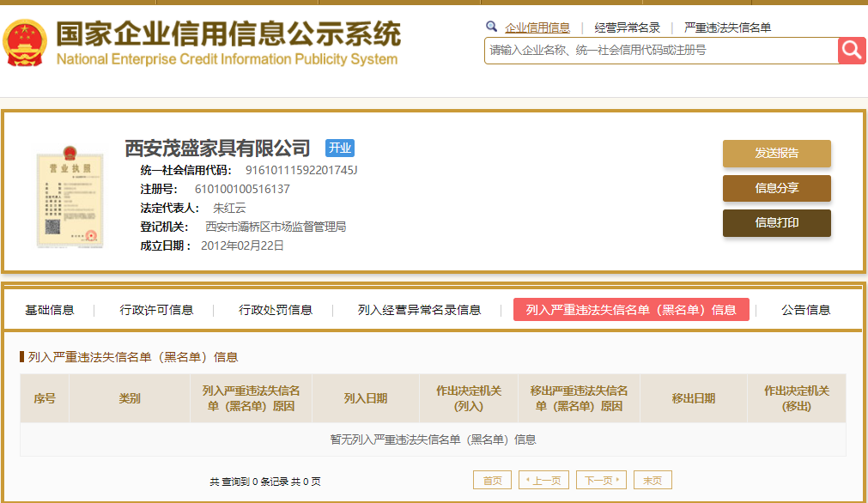The height and width of the screenshot is (503, 868).
Task: Switch to the 基础信息 tab
Action: (50, 310)
